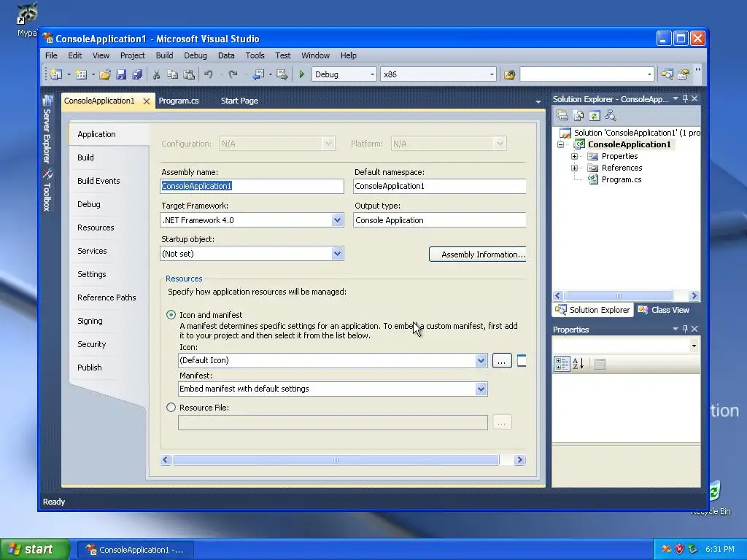Screen dimensions: 747x560
Task: Select the Signing settings page
Action: click(90, 321)
